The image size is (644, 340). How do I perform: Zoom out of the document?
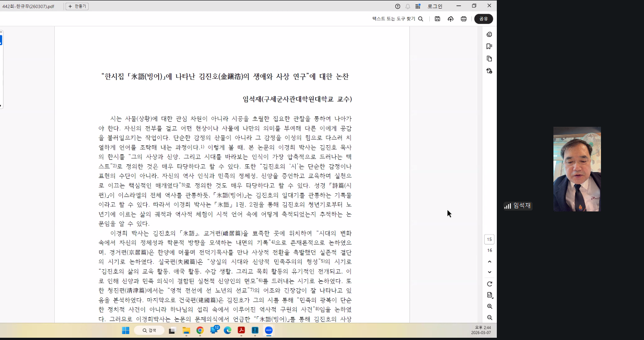(490, 318)
